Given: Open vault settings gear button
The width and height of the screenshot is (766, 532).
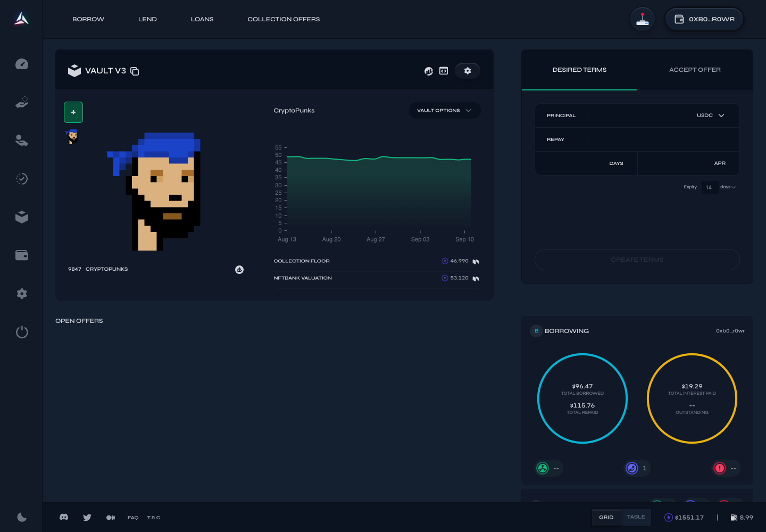Looking at the screenshot, I should [x=468, y=71].
